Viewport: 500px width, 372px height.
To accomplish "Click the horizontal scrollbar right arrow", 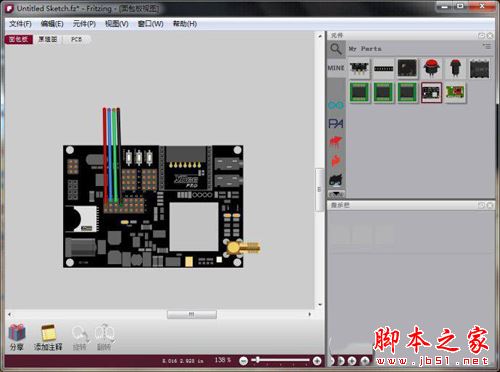I will 310,314.
